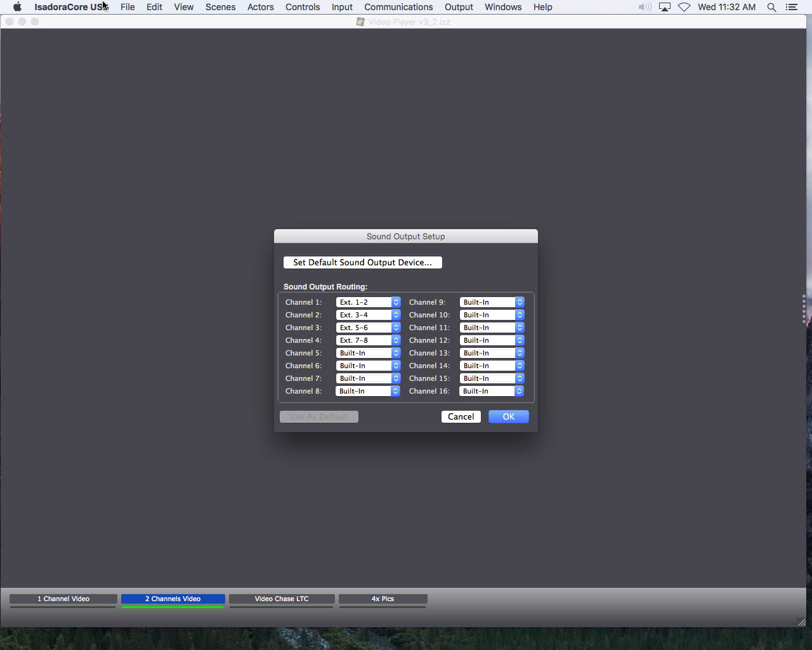Viewport: 812px width, 650px height.
Task: Open Channel 13 routing dropdown
Action: point(492,353)
